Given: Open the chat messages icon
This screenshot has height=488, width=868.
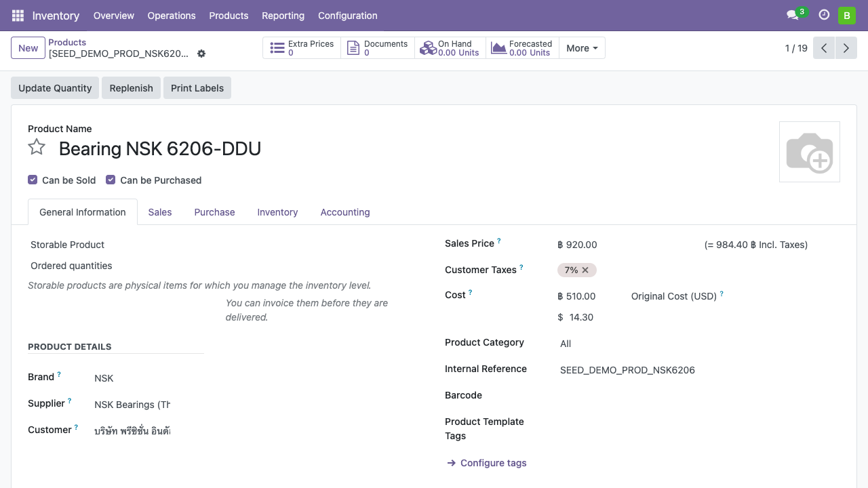Looking at the screenshot, I should (792, 15).
